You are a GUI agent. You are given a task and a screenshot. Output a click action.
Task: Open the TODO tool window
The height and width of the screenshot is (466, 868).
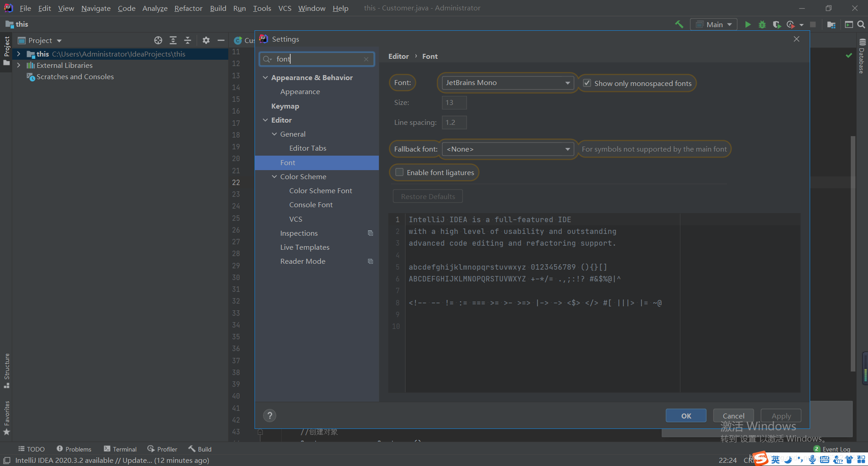(31, 449)
